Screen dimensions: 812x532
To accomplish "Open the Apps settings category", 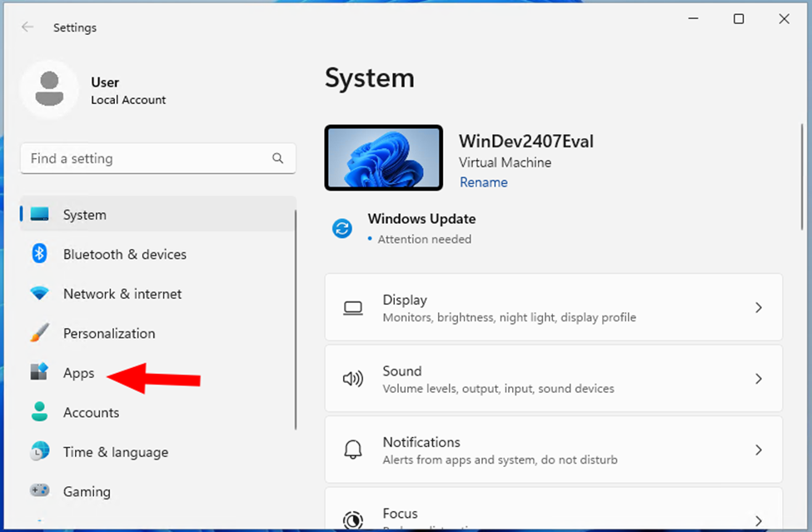I will pos(79,373).
